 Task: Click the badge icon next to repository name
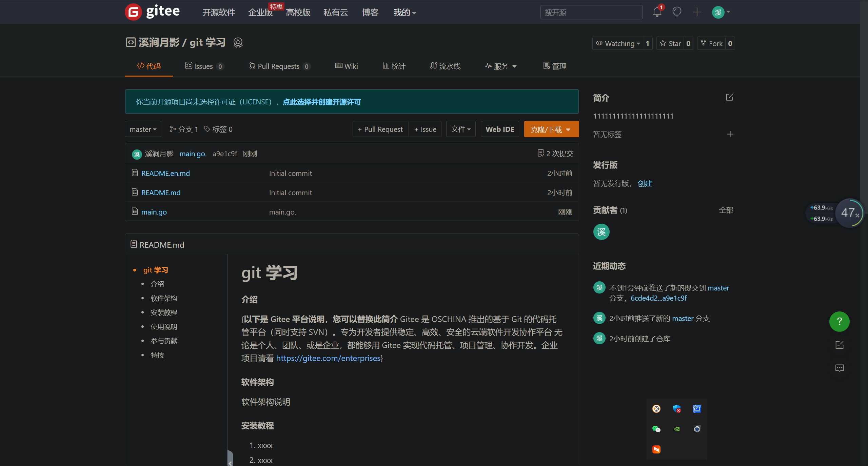[x=238, y=43]
